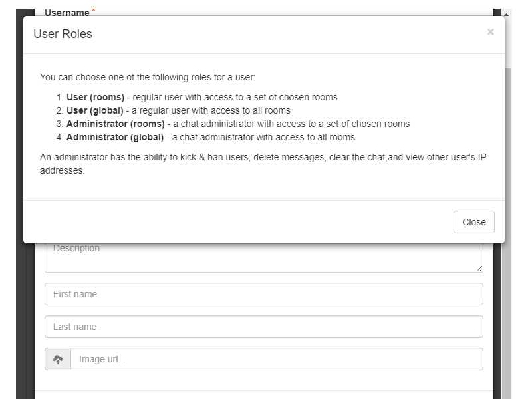The width and height of the screenshot is (532, 399).
Task: Click the User Roles dialog title
Action: coord(63,34)
